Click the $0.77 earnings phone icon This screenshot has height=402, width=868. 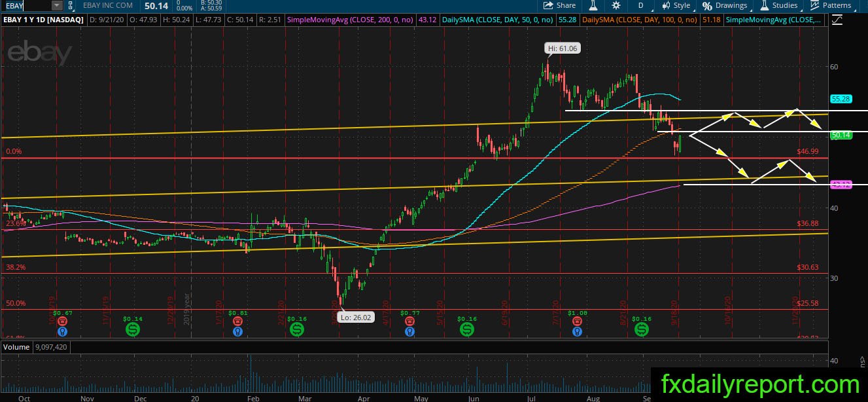click(409, 321)
